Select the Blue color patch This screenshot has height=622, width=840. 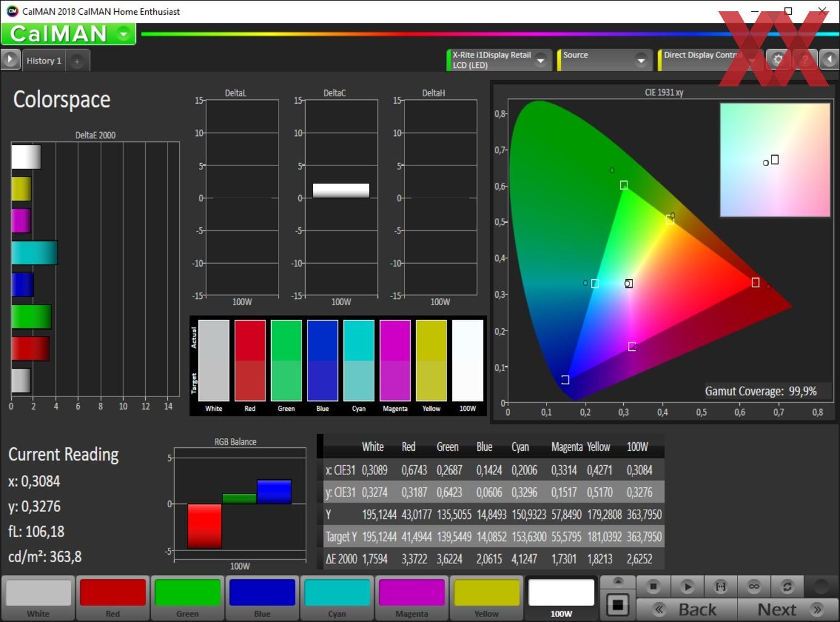(262, 598)
